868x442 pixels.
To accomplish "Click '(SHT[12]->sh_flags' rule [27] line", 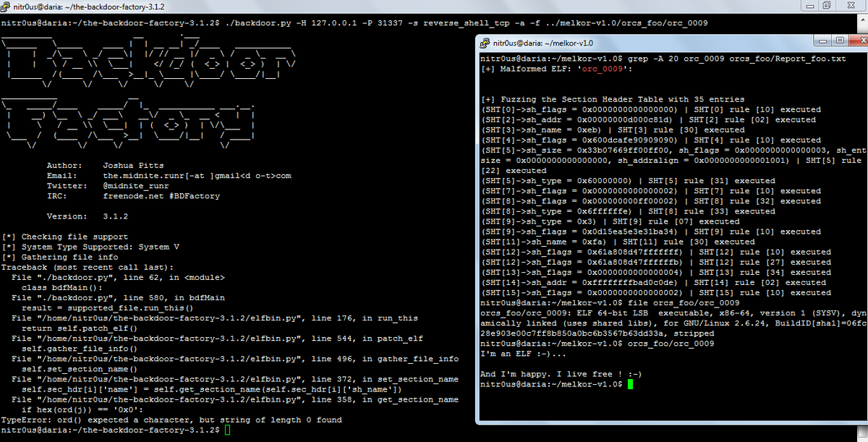I will 655,262.
